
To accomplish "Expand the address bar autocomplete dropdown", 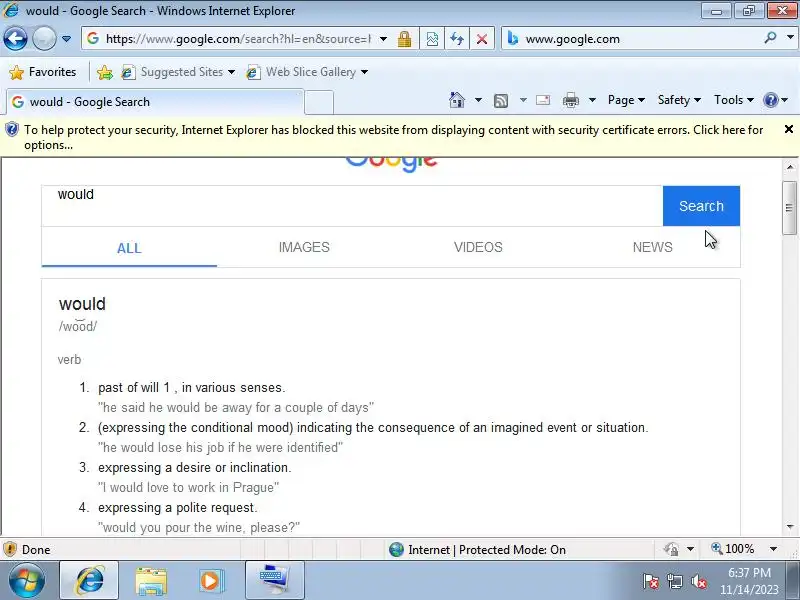I will tap(383, 39).
